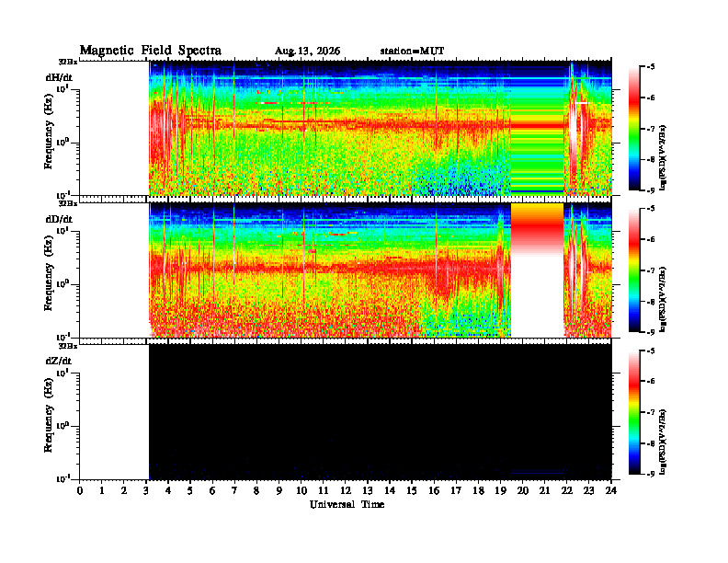Click hour tick label '14' on time axis
This screenshot has height=563, width=728.
point(390,491)
